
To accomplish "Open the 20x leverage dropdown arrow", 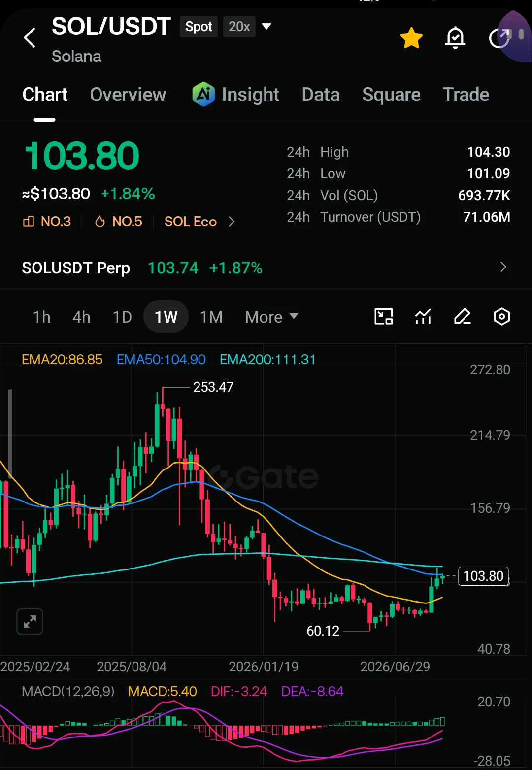I will pyautogui.click(x=266, y=26).
